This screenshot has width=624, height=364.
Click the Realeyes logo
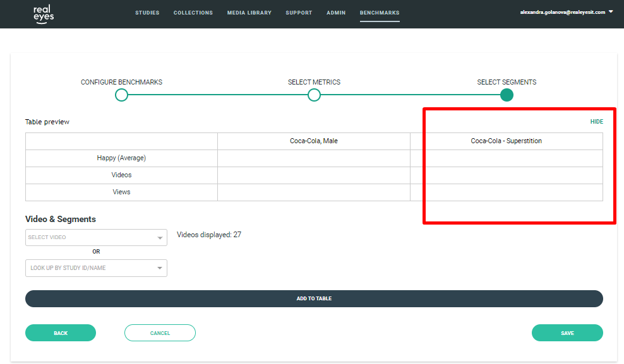coord(44,15)
